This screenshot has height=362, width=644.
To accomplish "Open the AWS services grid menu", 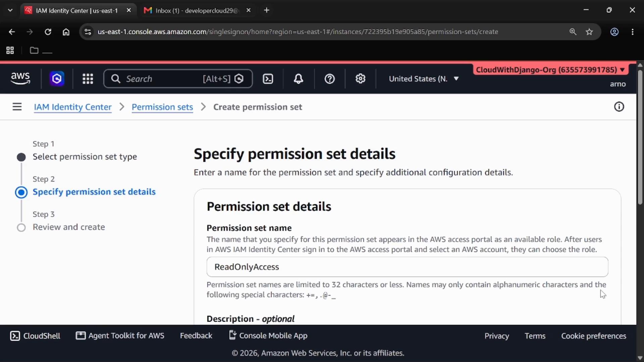I will click(x=88, y=79).
